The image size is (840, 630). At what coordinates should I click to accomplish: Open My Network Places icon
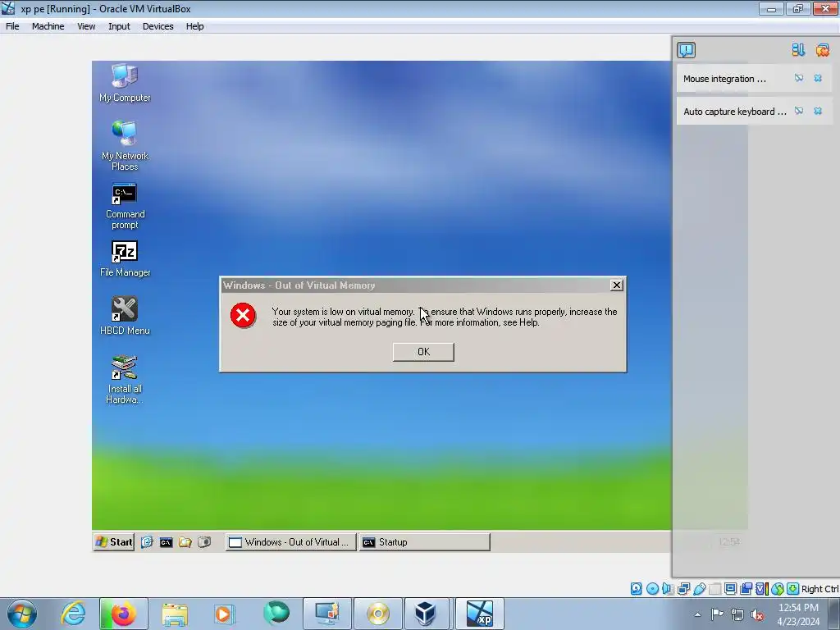tap(125, 146)
